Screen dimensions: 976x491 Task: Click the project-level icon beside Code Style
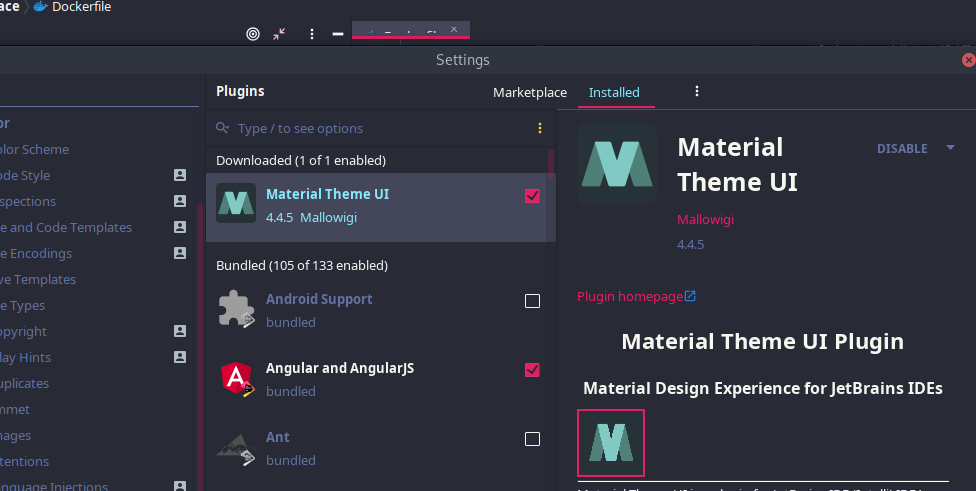[x=180, y=175]
